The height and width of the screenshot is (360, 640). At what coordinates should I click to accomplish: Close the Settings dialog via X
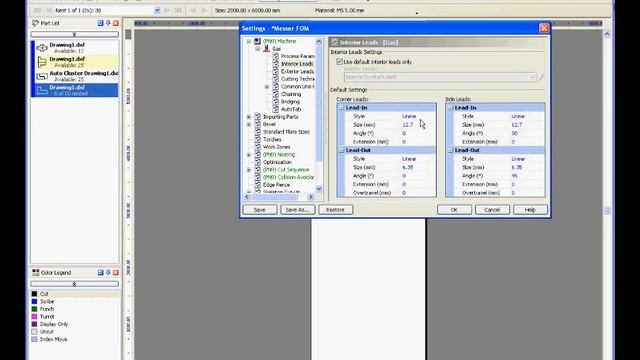pyautogui.click(x=544, y=28)
